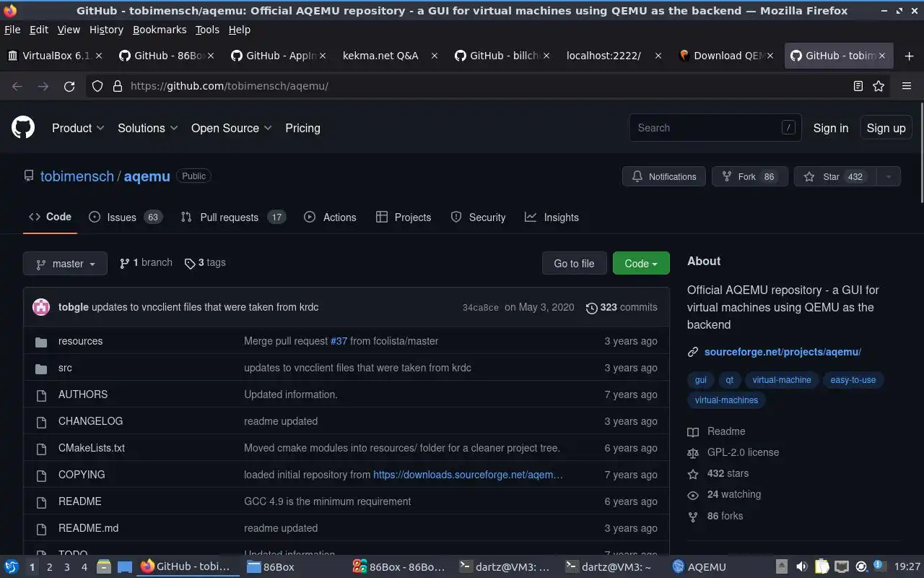The width and height of the screenshot is (924, 578).
Task: Click the show desktop taskbar icon
Action: tap(124, 566)
